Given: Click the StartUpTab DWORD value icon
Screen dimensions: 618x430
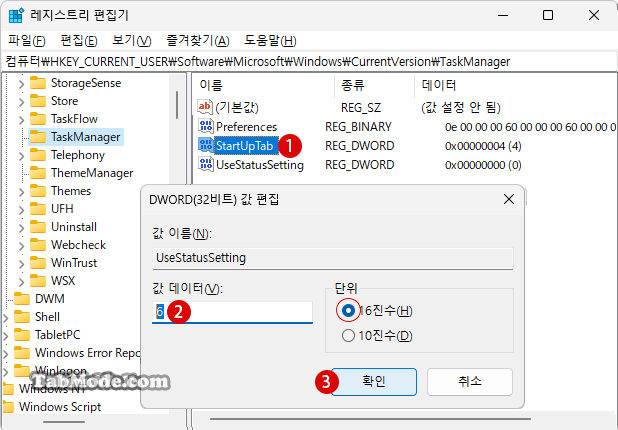Looking at the screenshot, I should tap(206, 145).
